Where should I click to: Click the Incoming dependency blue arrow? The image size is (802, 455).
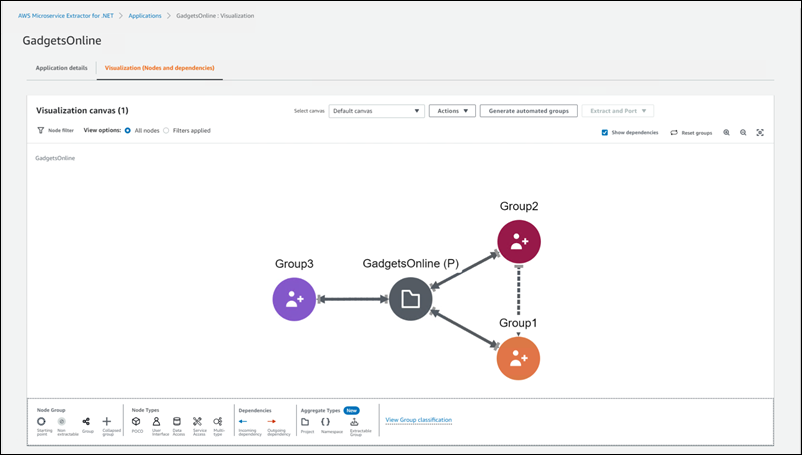[x=243, y=421]
